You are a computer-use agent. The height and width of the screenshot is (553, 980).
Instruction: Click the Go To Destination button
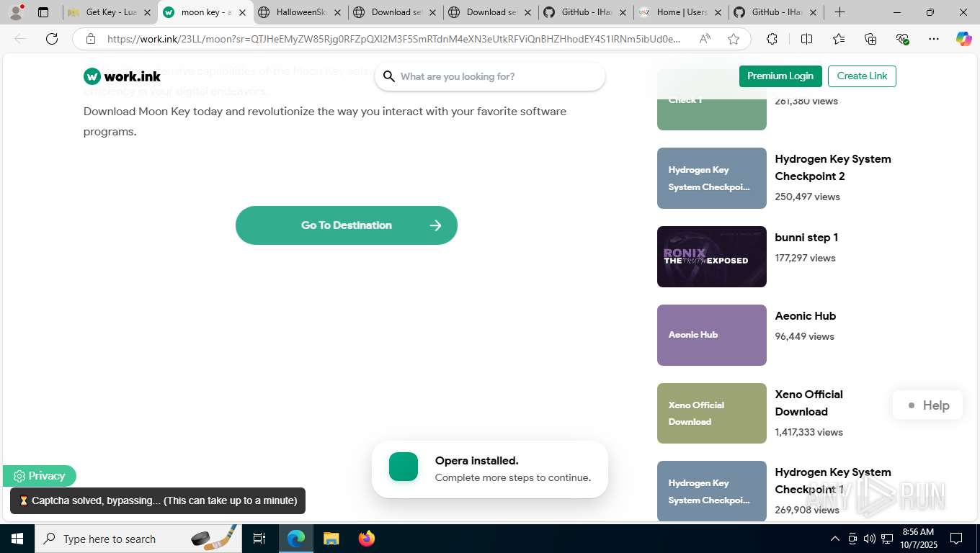(347, 225)
